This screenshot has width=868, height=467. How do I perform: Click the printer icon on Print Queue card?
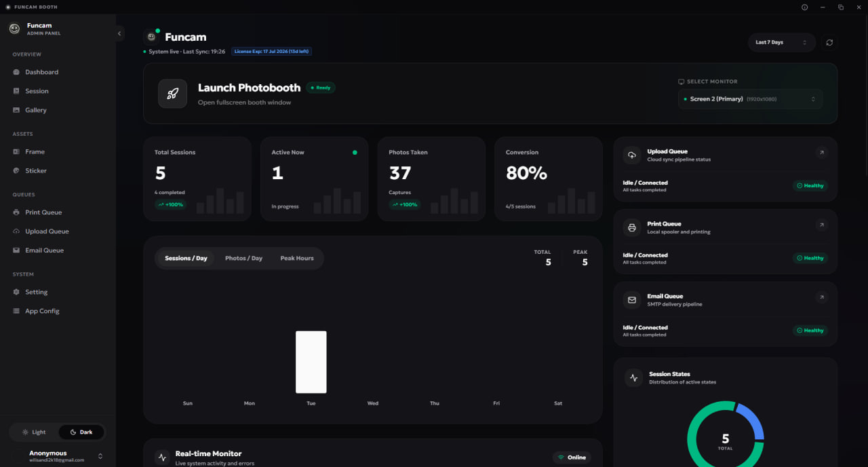632,227
